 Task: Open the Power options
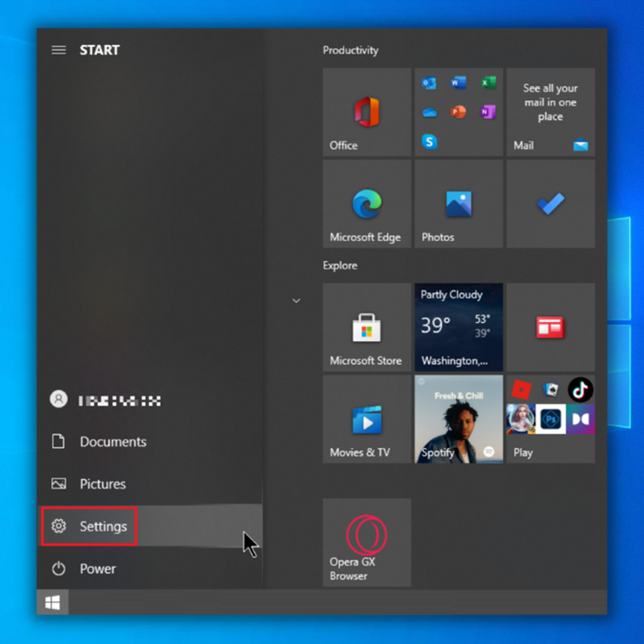[x=149, y=569]
